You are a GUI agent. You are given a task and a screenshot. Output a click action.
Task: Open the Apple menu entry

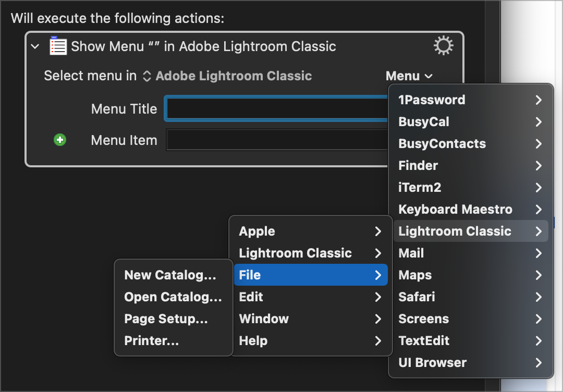click(x=311, y=231)
